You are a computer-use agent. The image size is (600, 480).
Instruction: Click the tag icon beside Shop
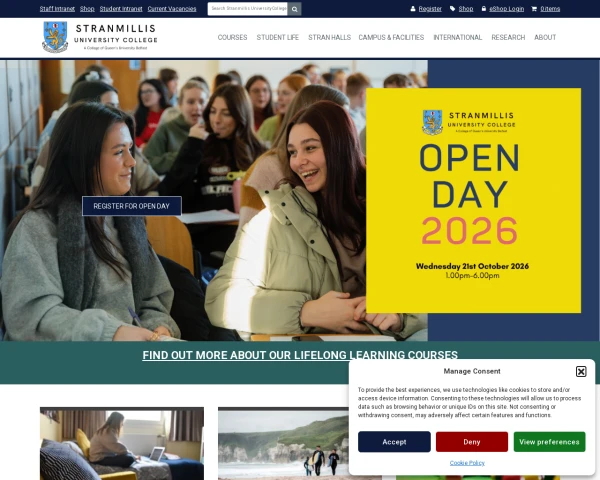tap(452, 9)
